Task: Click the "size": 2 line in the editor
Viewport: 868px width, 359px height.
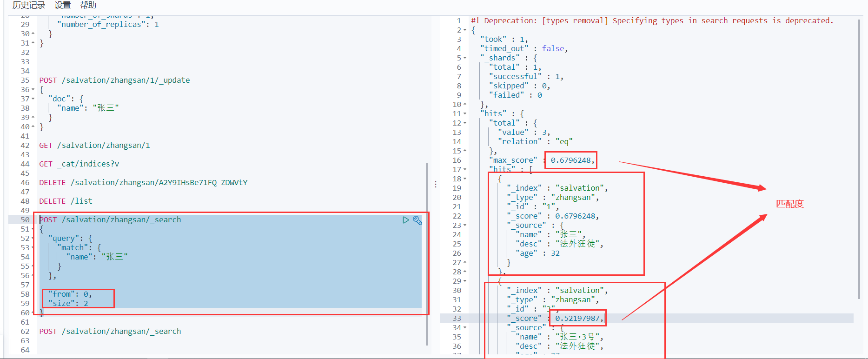Action: (x=68, y=303)
